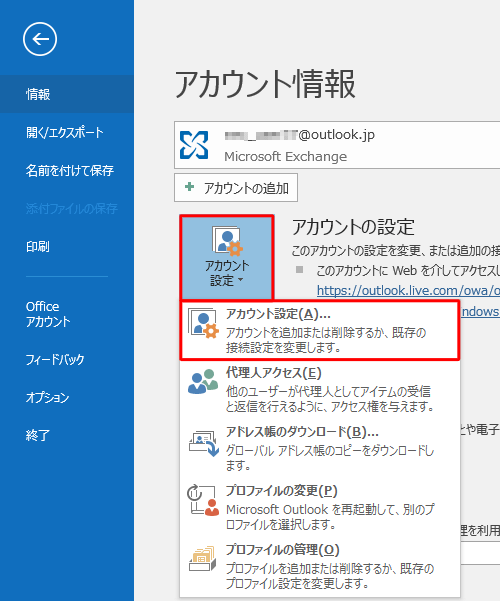Image resolution: width=500 pixels, height=601 pixels.
Task: Click the アカウント情報 page heading
Action: click(x=265, y=84)
